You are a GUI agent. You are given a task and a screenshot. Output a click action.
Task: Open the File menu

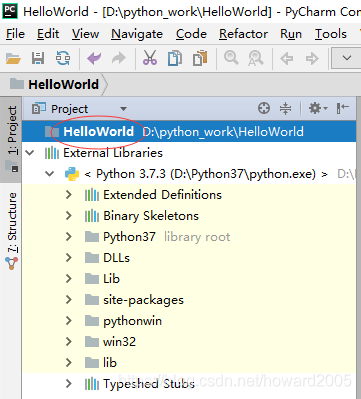tap(15, 34)
